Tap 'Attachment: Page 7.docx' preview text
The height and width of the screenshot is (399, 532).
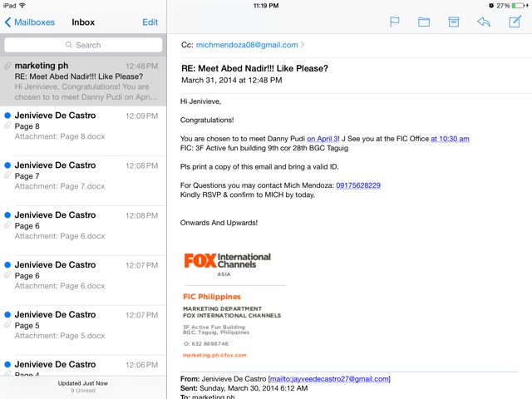tap(60, 186)
